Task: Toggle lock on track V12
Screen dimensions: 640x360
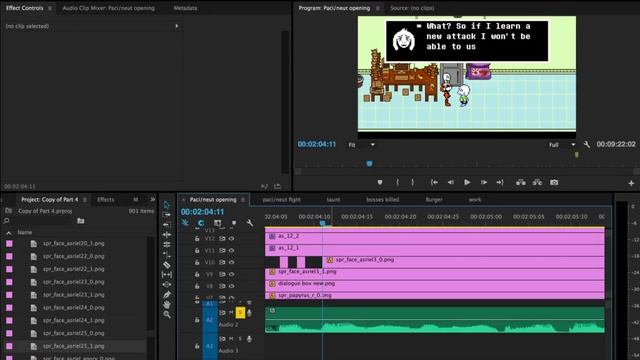Action: tap(197, 238)
